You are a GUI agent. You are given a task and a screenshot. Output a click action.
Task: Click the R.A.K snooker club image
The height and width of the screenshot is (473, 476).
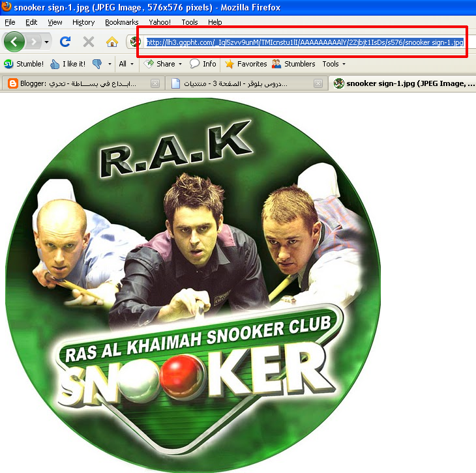193,285
